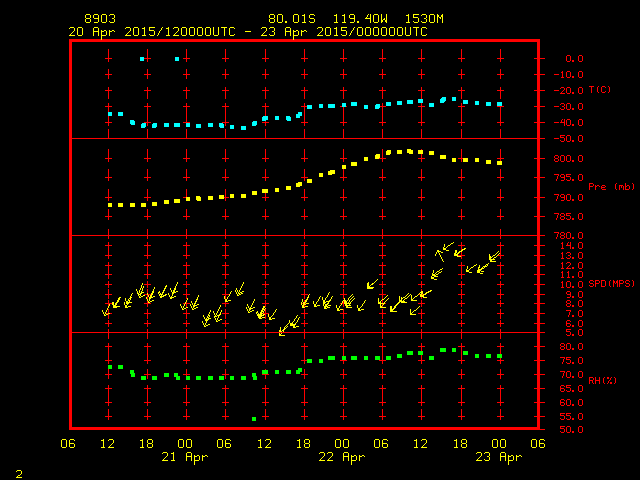Click the 60.0 humidity tick value
The width and height of the screenshot is (640, 480).
[x=571, y=403]
